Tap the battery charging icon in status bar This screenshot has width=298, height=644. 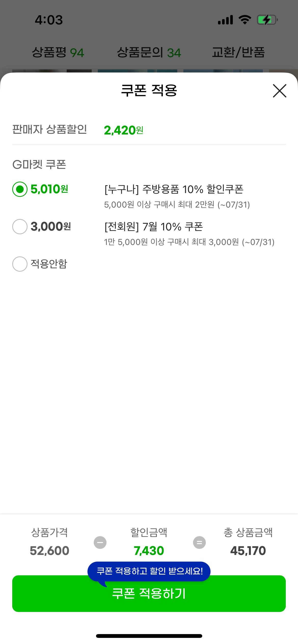(x=267, y=20)
